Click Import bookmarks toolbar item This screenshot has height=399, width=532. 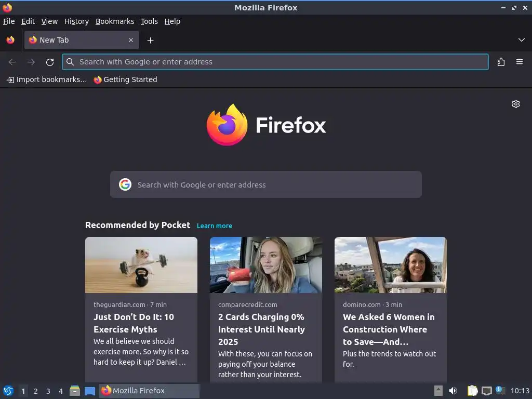coord(47,79)
